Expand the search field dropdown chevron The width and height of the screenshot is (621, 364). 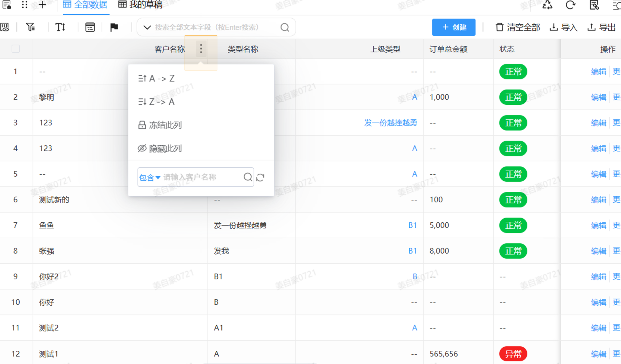tap(147, 27)
